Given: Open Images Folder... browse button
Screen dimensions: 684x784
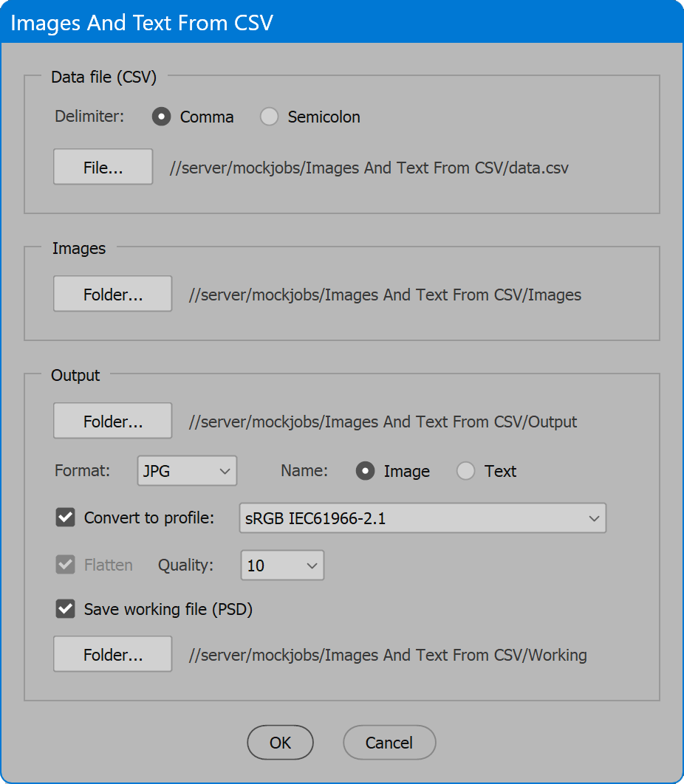Looking at the screenshot, I should pos(112,294).
